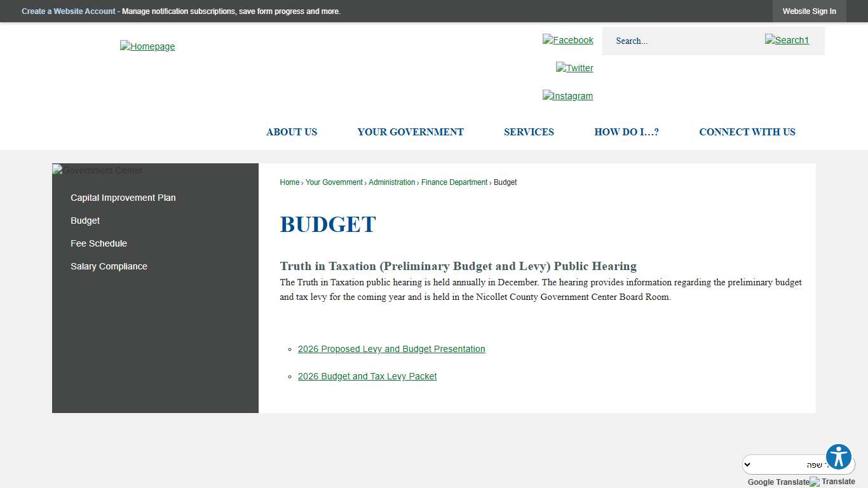Select the "ABOUT US" menu item
The image size is (868, 488).
tap(292, 132)
